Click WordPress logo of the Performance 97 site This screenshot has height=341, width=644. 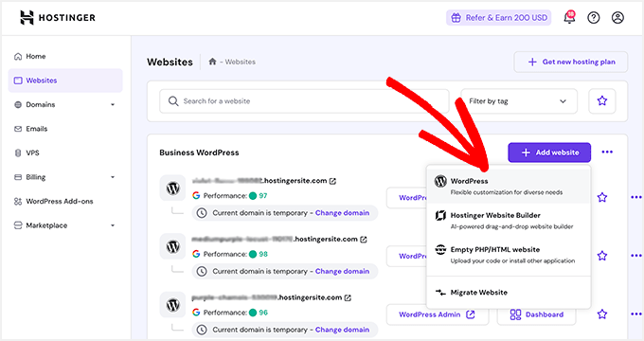click(x=173, y=188)
